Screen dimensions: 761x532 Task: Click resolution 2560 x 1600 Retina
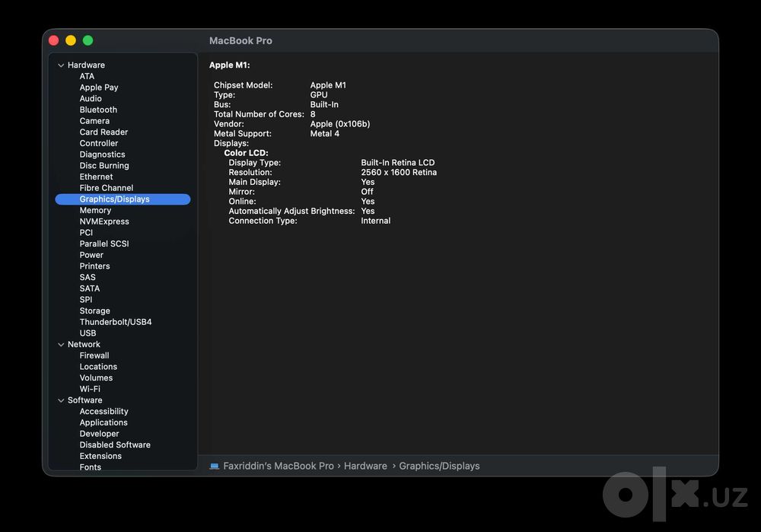tap(399, 172)
